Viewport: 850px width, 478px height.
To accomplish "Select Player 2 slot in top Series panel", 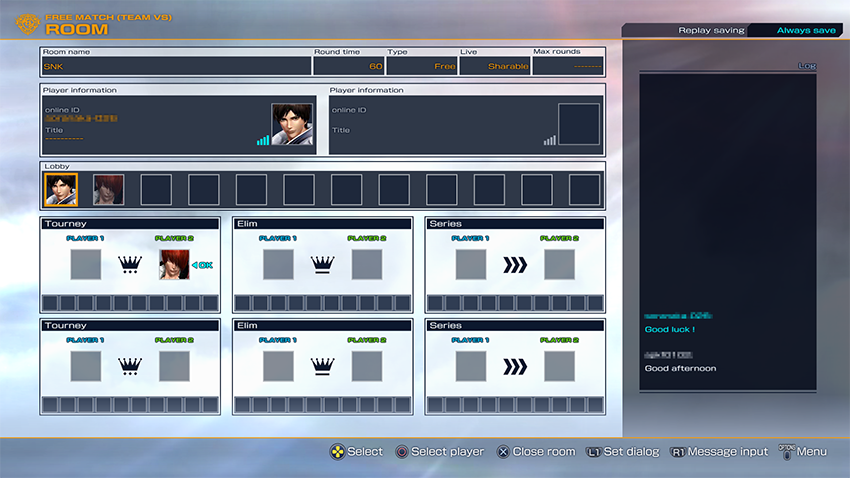I will pyautogui.click(x=559, y=264).
